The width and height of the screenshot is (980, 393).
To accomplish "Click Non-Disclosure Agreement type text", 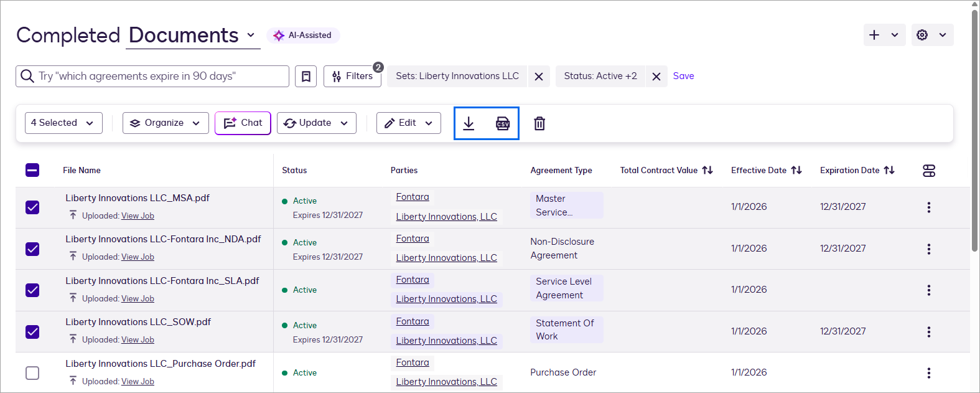I will coord(562,249).
